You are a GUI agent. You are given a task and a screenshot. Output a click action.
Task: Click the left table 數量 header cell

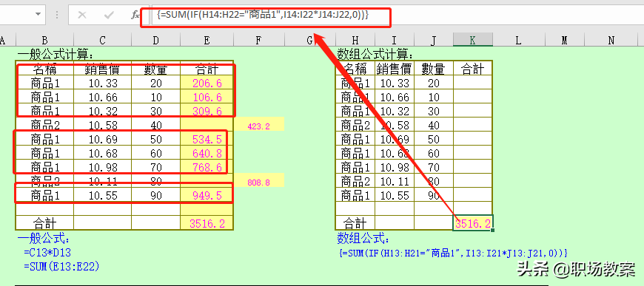pos(155,69)
